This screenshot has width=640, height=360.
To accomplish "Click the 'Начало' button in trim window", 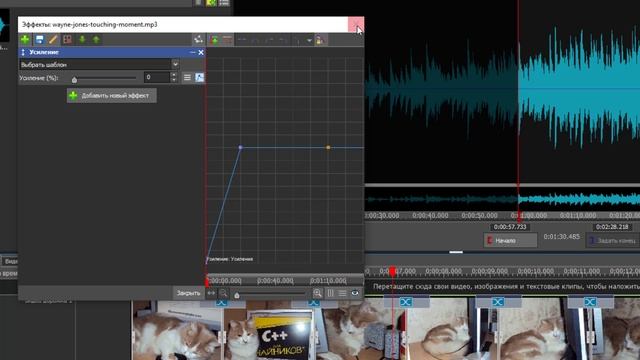I will 511,240.
